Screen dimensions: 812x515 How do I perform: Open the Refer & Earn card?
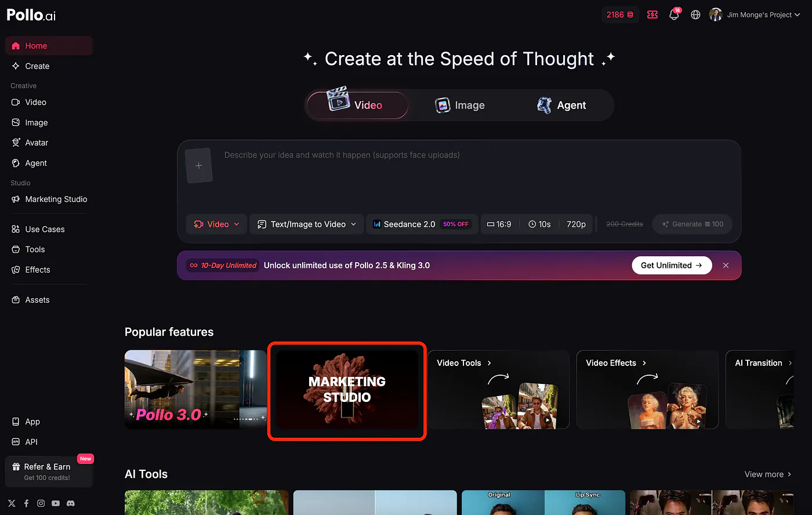(49, 472)
